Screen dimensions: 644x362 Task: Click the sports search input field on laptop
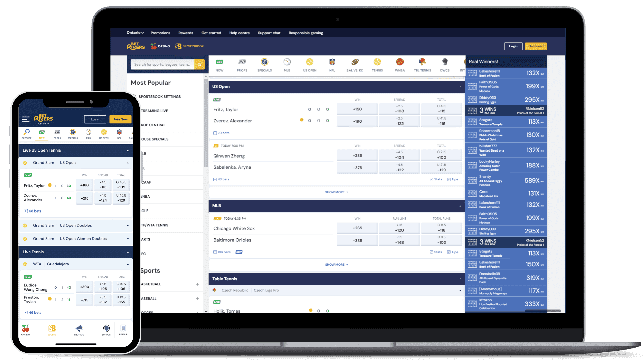pos(162,64)
